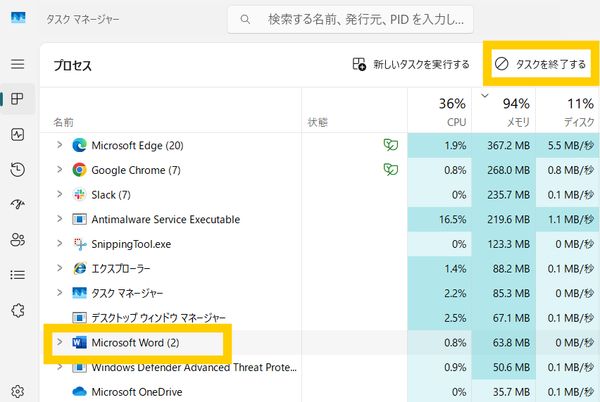The height and width of the screenshot is (402, 600).
Task: Click the efficiency mode leaf on Chrome row
Action: coord(391,170)
